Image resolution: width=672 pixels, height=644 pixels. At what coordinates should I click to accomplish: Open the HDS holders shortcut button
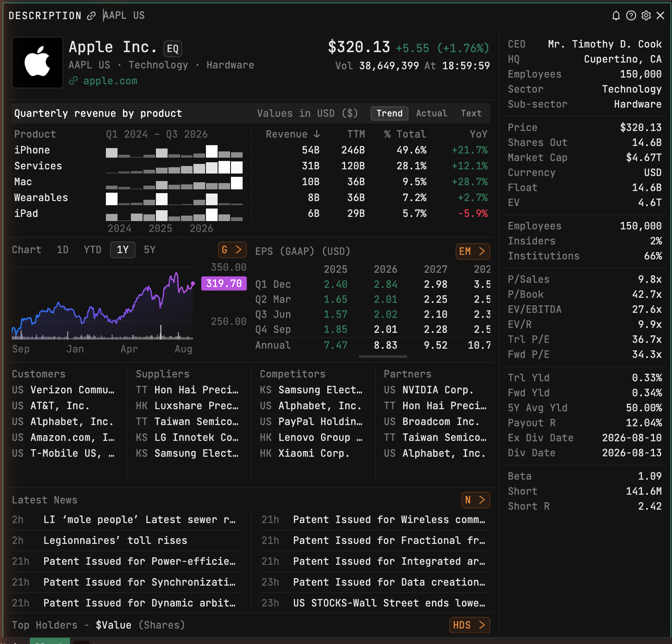point(469,625)
